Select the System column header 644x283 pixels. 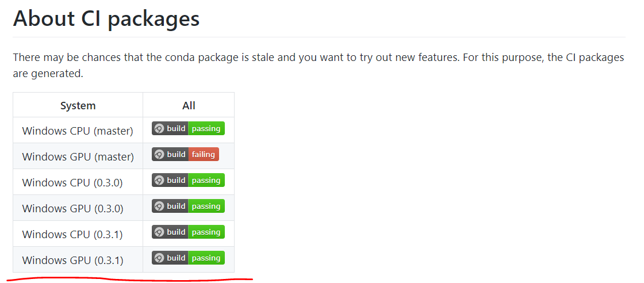[78, 106]
